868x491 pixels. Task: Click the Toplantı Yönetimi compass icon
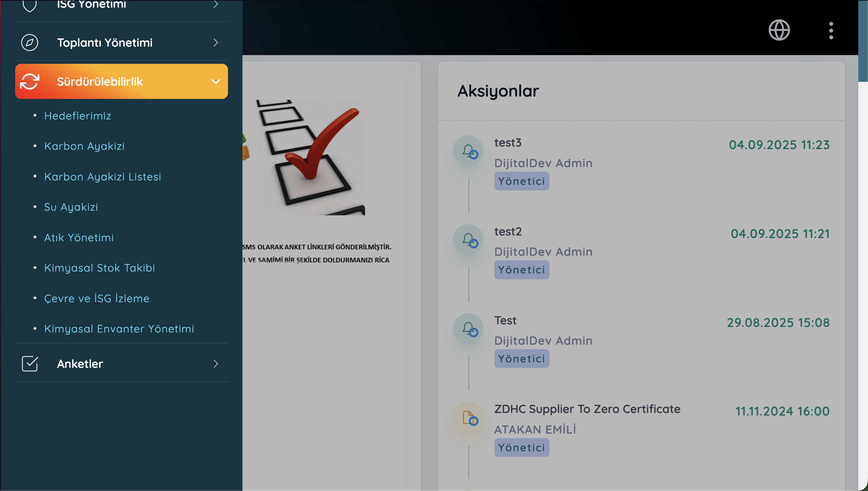click(x=30, y=43)
